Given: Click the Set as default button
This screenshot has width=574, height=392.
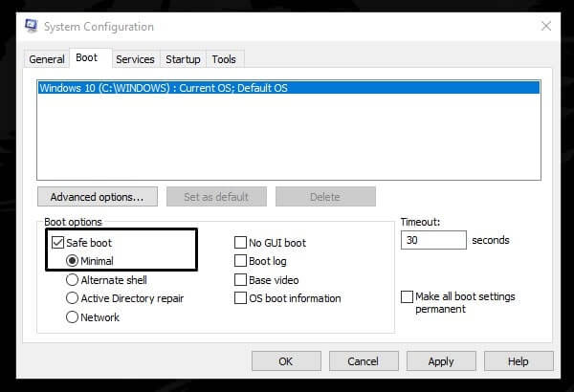Looking at the screenshot, I should pyautogui.click(x=216, y=197).
